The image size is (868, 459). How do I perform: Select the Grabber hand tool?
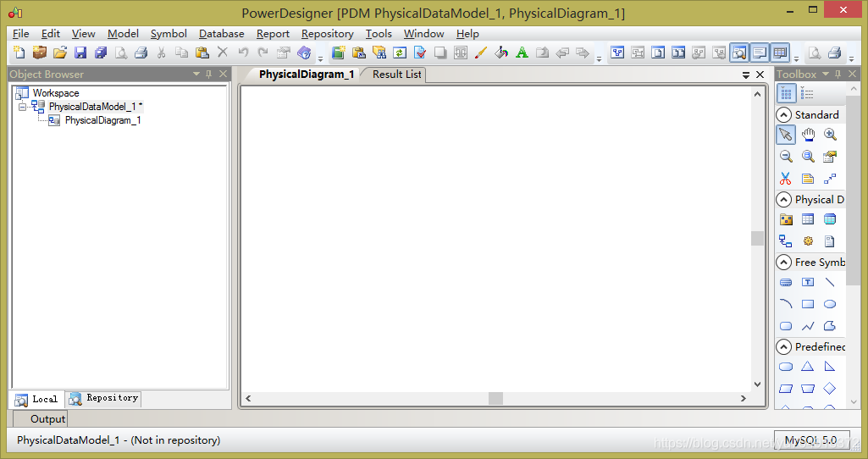point(808,135)
